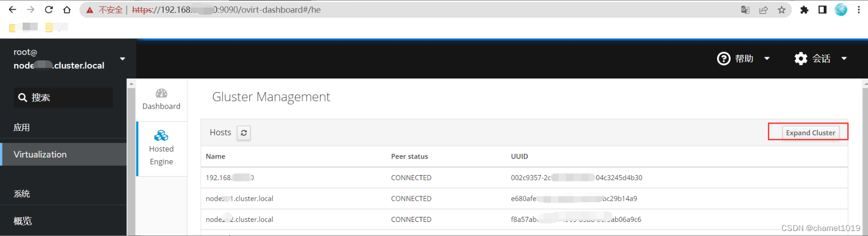Click the session gear icon
Screen dimensions: 868x236
pyautogui.click(x=801, y=59)
